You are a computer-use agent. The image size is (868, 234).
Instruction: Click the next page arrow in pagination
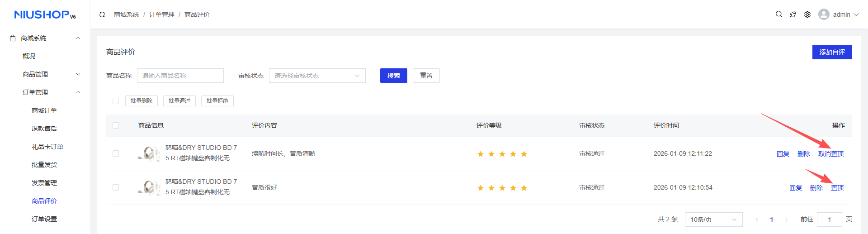pos(786,220)
